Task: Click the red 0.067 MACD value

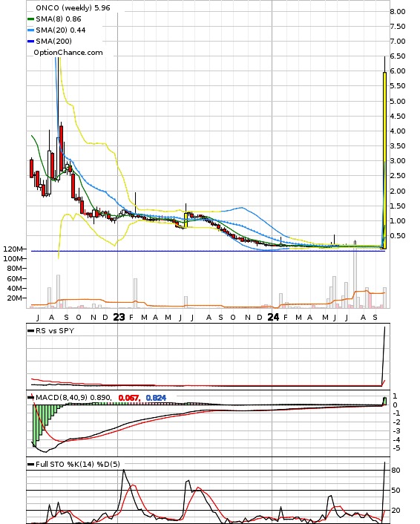Action: [x=128, y=398]
